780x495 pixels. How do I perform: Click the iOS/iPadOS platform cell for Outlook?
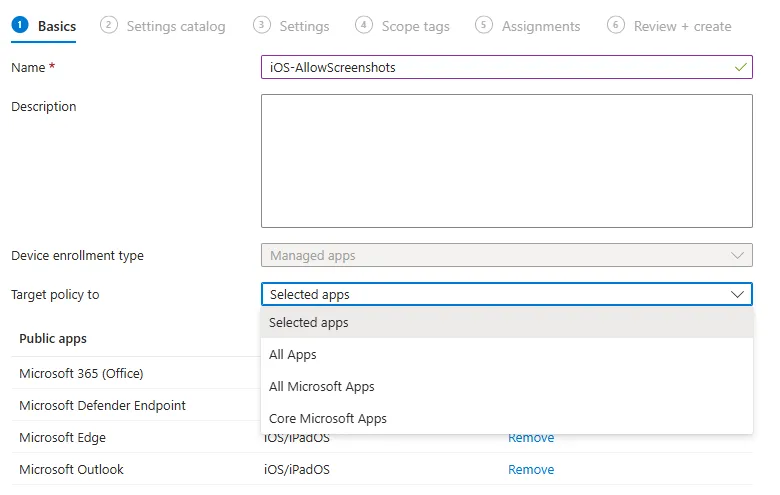[296, 469]
